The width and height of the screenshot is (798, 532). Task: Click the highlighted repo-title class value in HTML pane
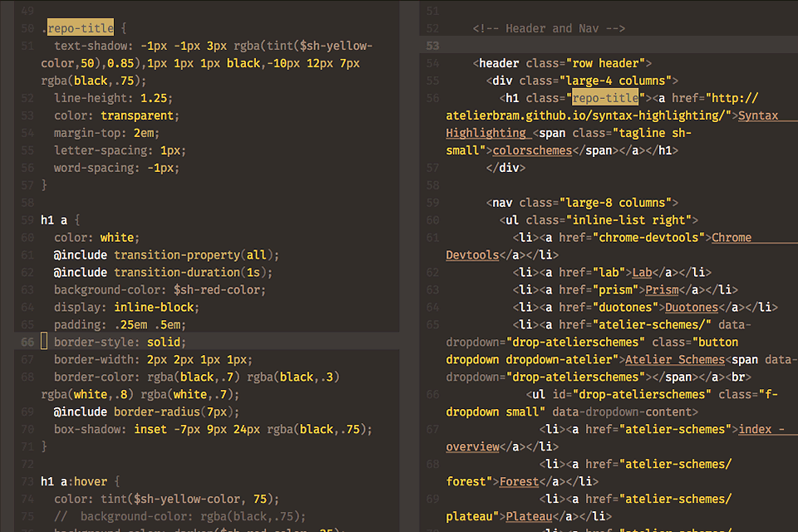click(605, 98)
